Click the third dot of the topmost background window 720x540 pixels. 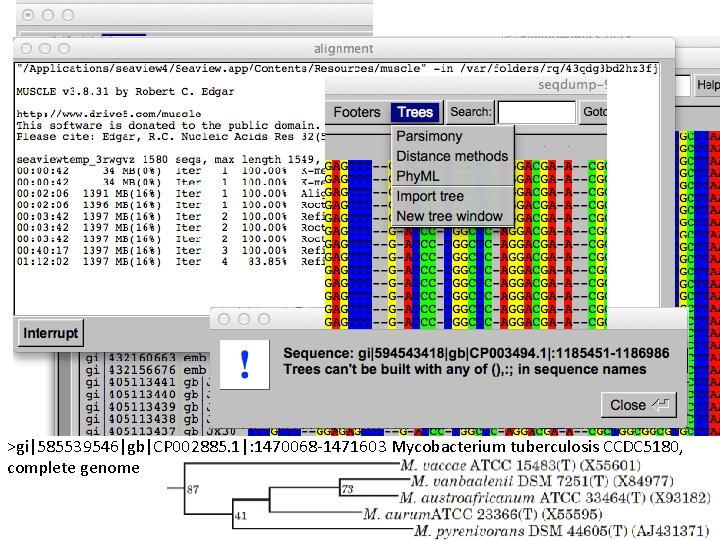(68, 15)
